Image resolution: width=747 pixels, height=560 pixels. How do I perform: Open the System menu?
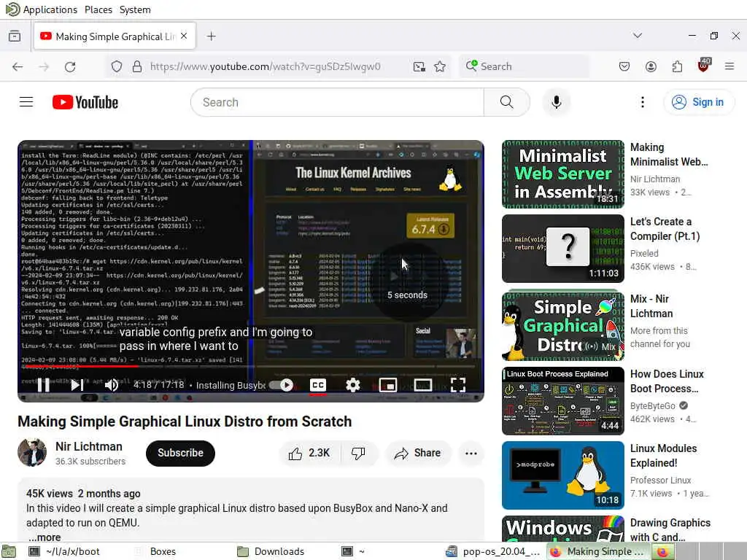pyautogui.click(x=135, y=9)
